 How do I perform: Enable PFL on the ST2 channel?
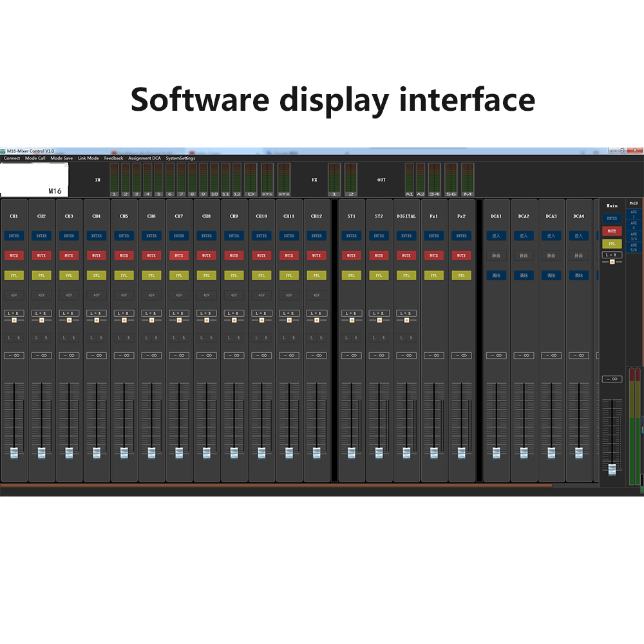379,275
